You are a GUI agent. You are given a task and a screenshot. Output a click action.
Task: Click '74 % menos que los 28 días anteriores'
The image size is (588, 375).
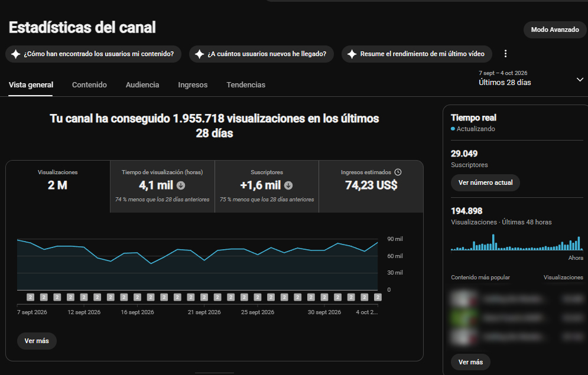[163, 200]
